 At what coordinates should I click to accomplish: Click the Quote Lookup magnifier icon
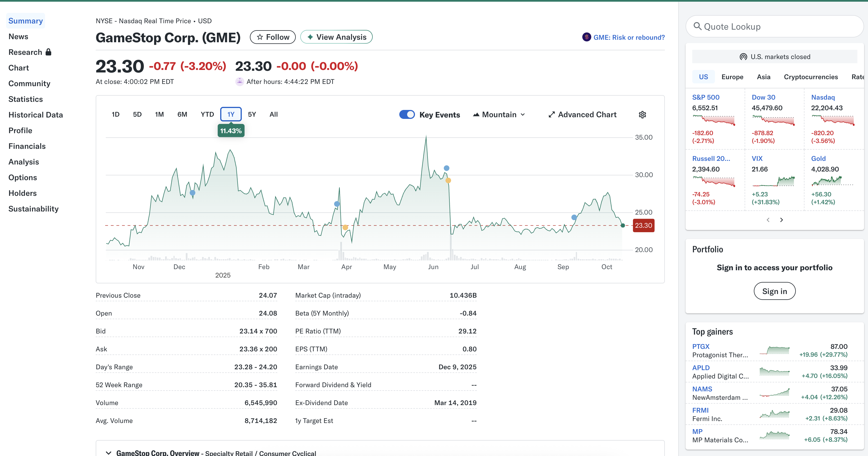coord(697,26)
